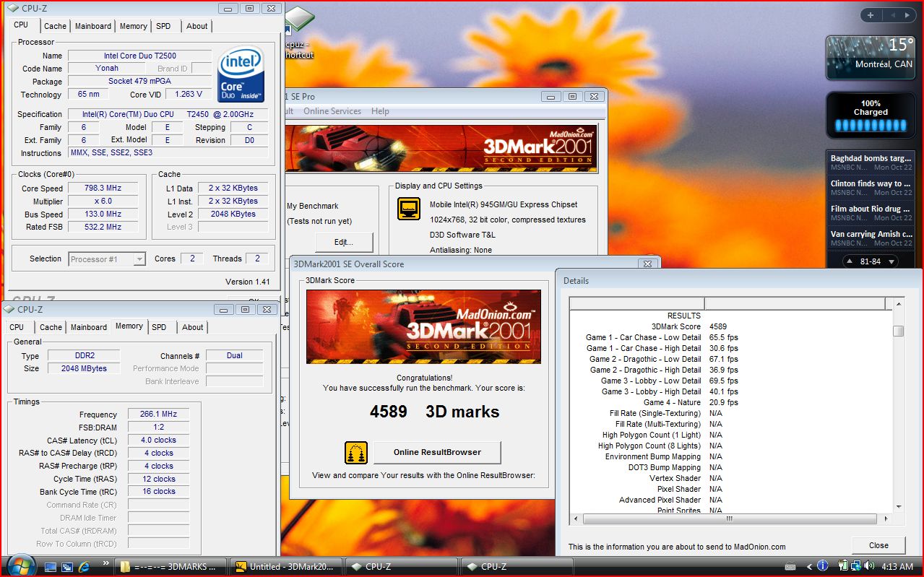Click the Level 2 cache value 2048 KBytes

233,214
